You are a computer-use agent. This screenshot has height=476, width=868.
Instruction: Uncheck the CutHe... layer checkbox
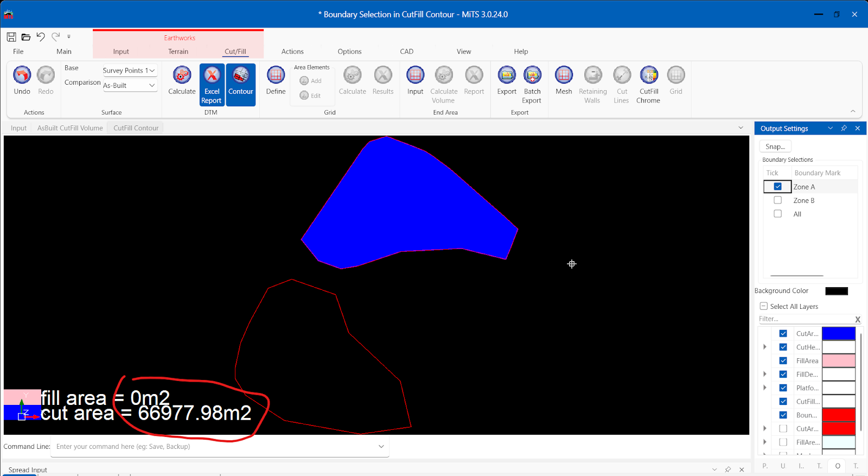coord(783,347)
